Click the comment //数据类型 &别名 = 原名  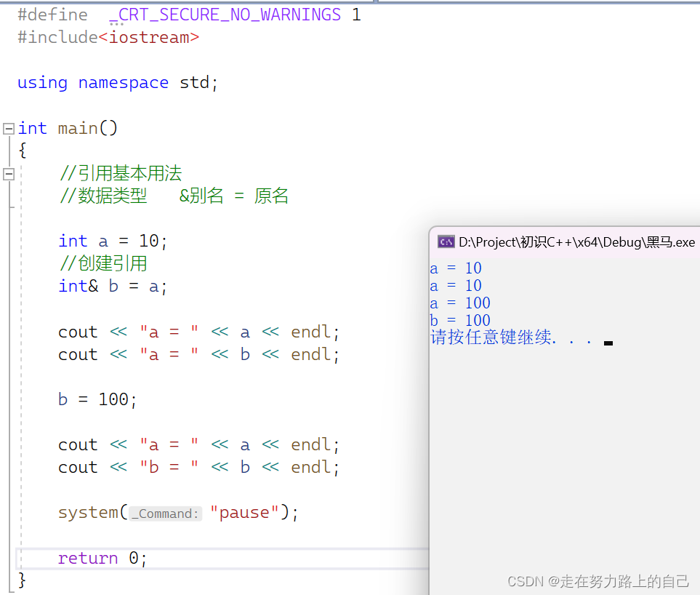[174, 196]
